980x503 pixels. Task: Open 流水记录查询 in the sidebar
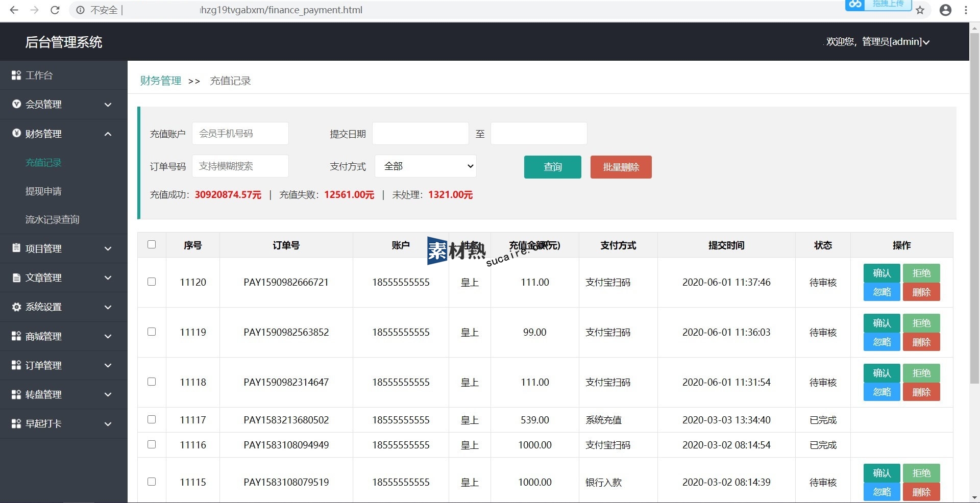coord(53,219)
